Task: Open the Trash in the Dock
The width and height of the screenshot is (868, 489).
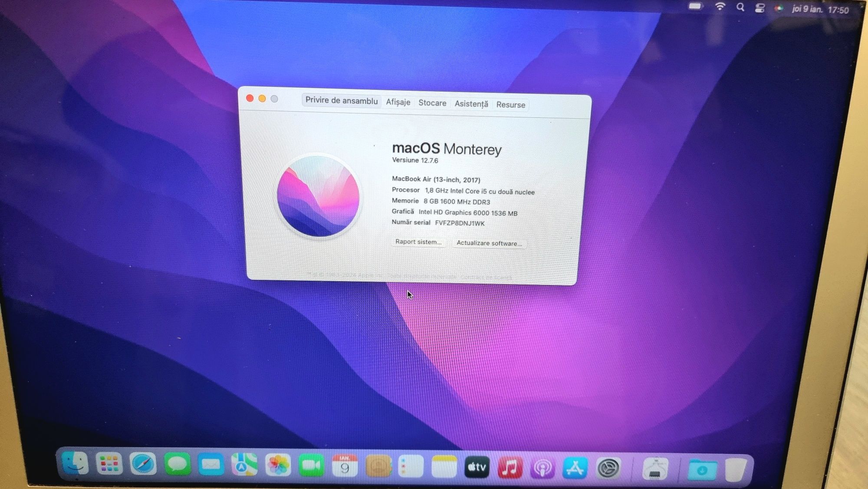Action: pos(735,470)
